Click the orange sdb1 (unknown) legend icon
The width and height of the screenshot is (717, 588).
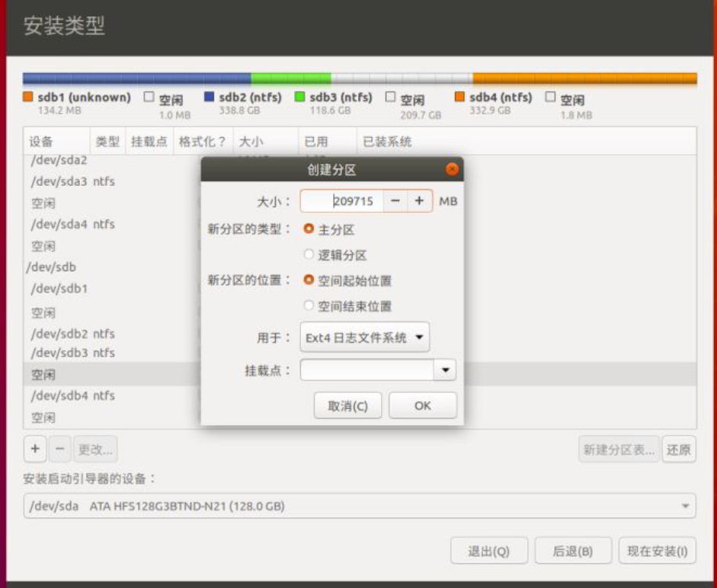27,97
